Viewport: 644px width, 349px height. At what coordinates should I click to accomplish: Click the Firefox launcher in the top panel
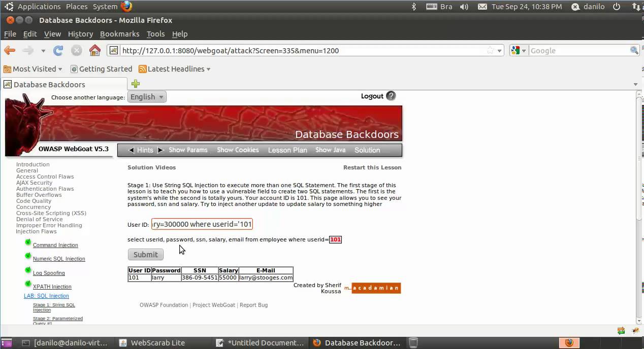126,7
